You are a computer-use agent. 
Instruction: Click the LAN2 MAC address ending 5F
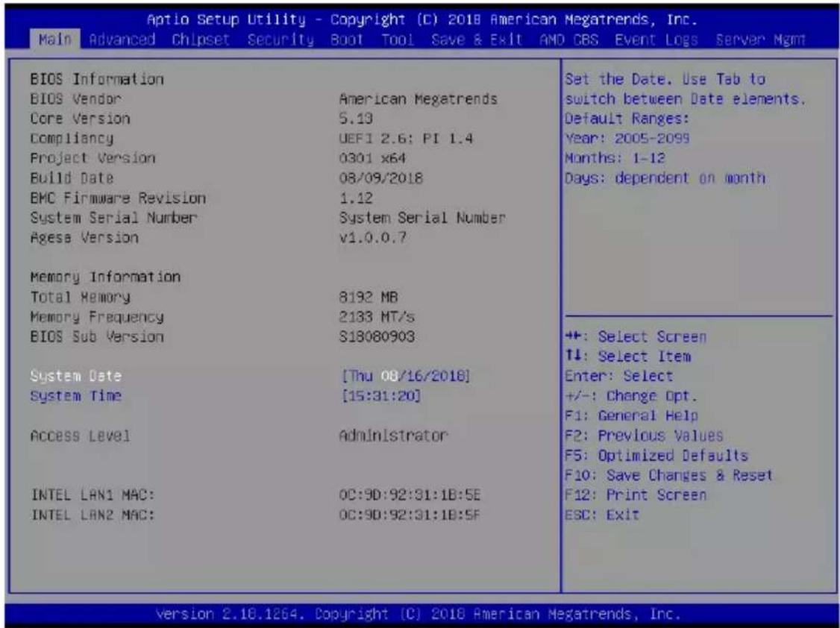tap(410, 515)
